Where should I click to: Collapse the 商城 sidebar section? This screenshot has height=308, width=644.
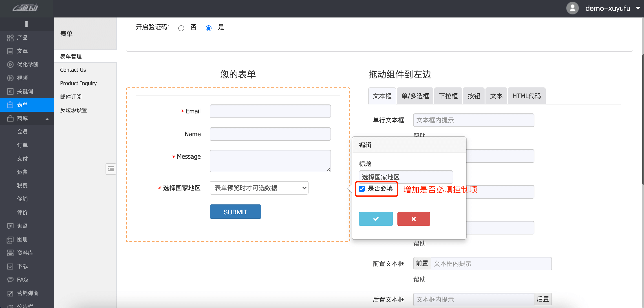pyautogui.click(x=47, y=119)
